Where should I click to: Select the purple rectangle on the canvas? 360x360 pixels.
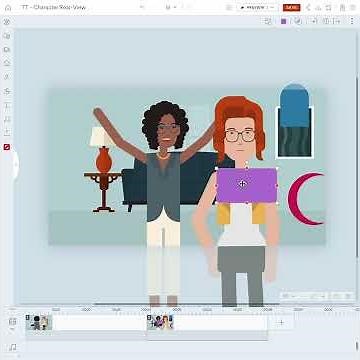[247, 185]
